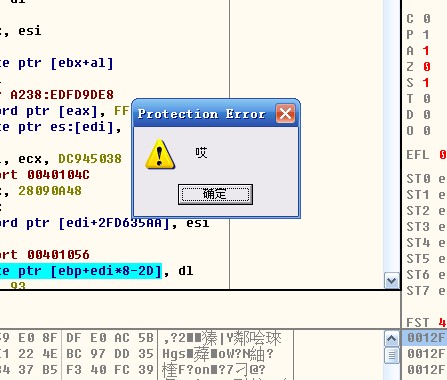This screenshot has width=447, height=380.
Task: Click the ST1 register entry
Action: tap(426, 195)
